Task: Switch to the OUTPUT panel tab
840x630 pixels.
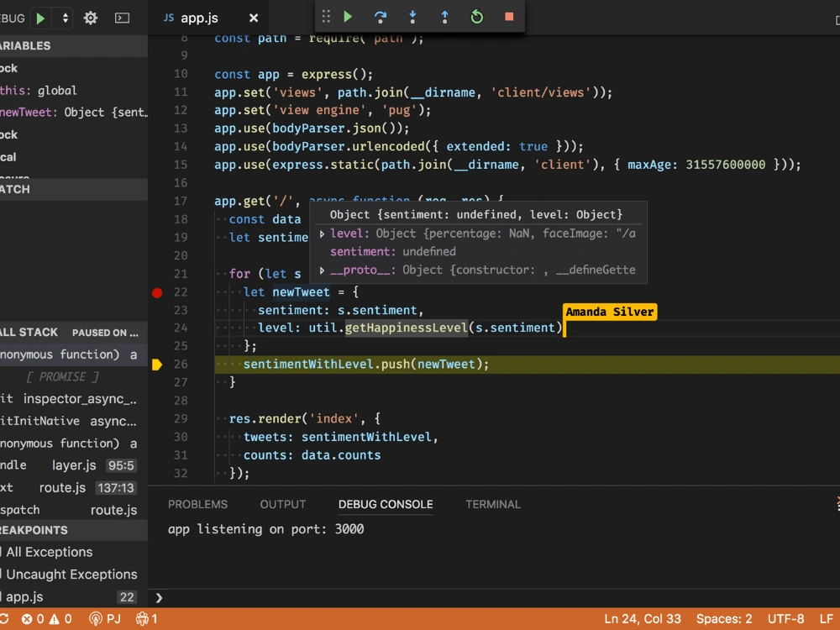Action: [x=283, y=505]
